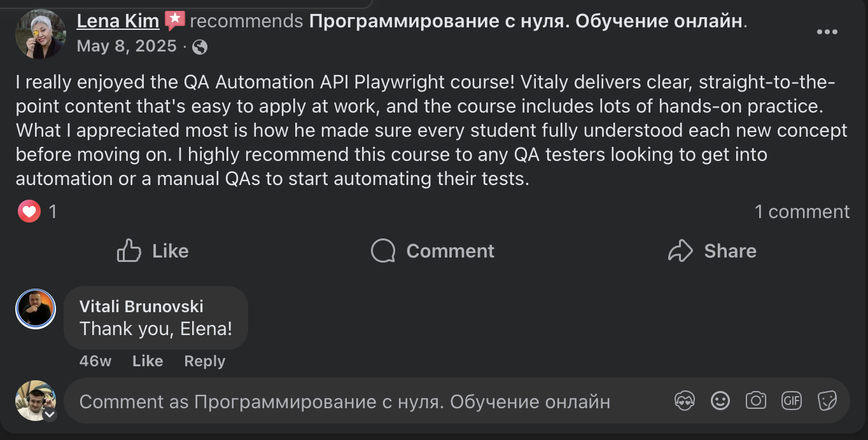The image size is (868, 440).
Task: Open the emoji picker in comment box
Action: tap(720, 401)
